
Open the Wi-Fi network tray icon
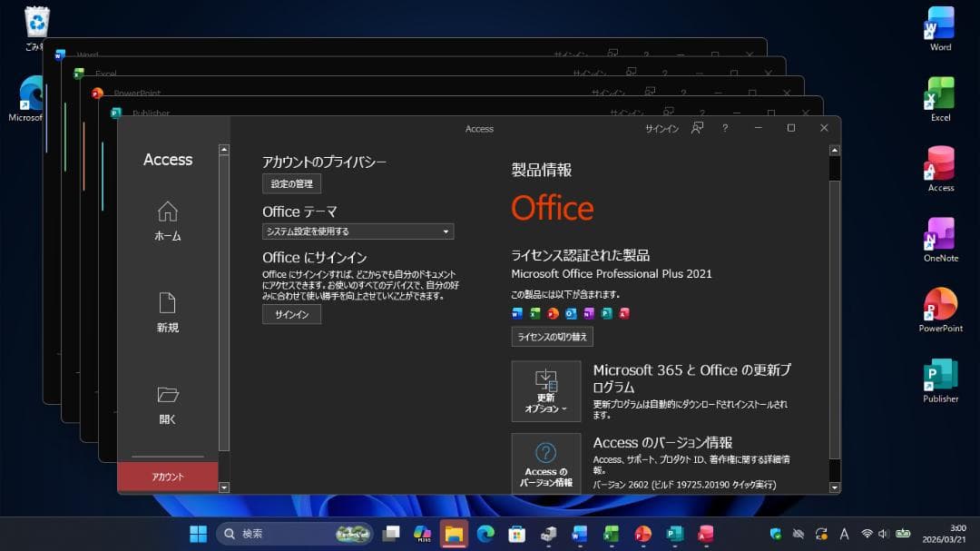[867, 534]
